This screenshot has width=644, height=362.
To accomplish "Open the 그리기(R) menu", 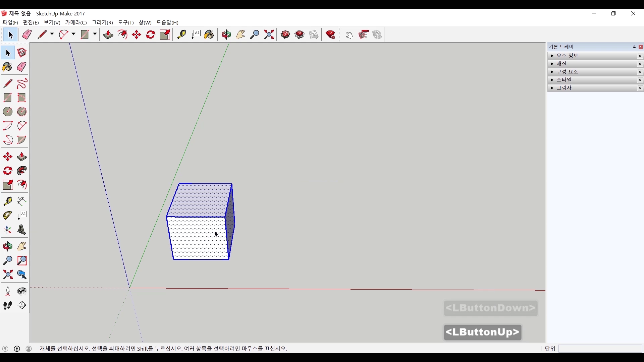I will 102,22.
